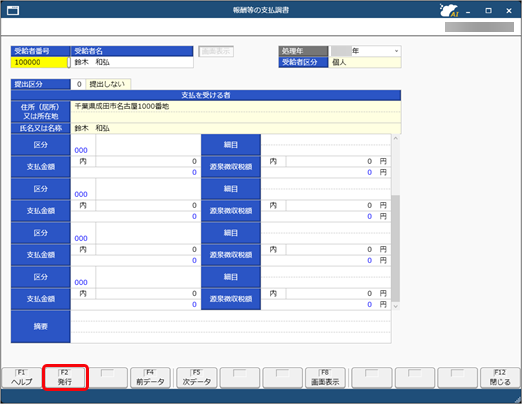Go to previous record with F4 前データ
Viewport: 522px width, 404px height.
150,377
